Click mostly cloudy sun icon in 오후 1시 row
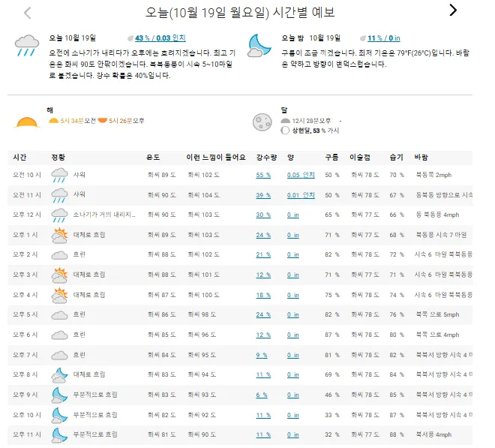This screenshot has width=495, height=448. pyautogui.click(x=60, y=236)
